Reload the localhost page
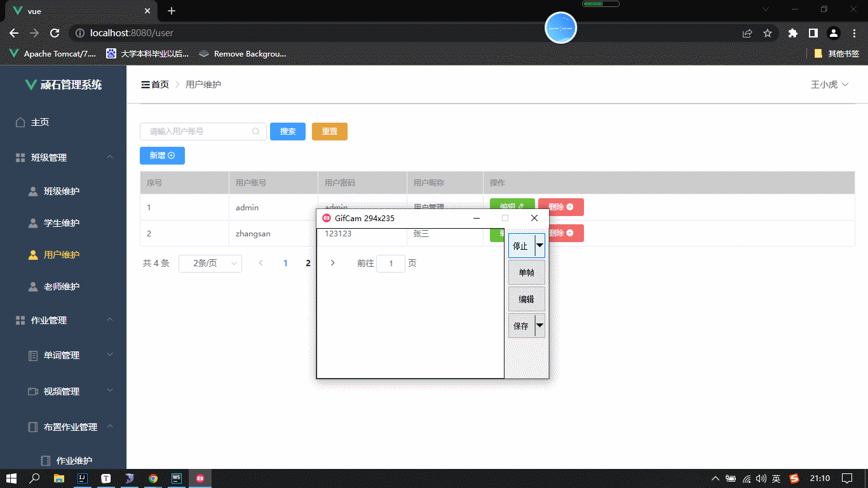This screenshot has width=868, height=488. pos(55,33)
